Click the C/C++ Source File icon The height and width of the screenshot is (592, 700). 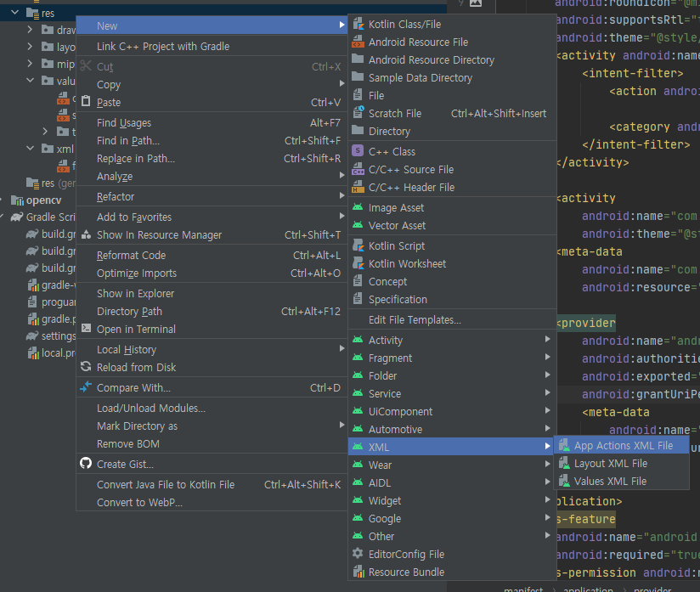click(358, 169)
